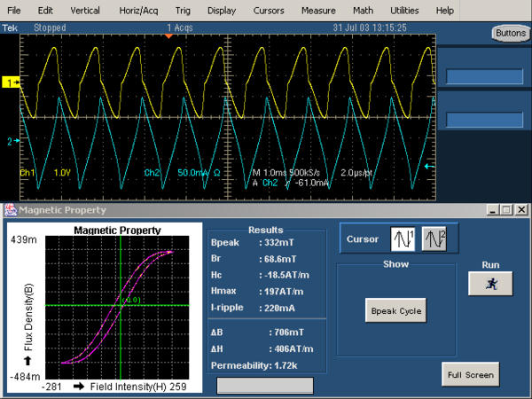Open the Trig menu
Image resolution: width=532 pixels, height=399 pixels.
point(183,10)
